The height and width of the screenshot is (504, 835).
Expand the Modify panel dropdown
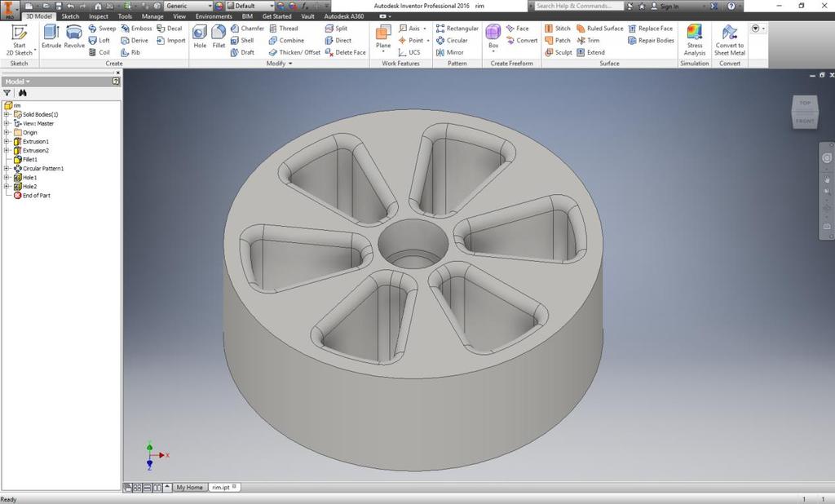[x=279, y=64]
